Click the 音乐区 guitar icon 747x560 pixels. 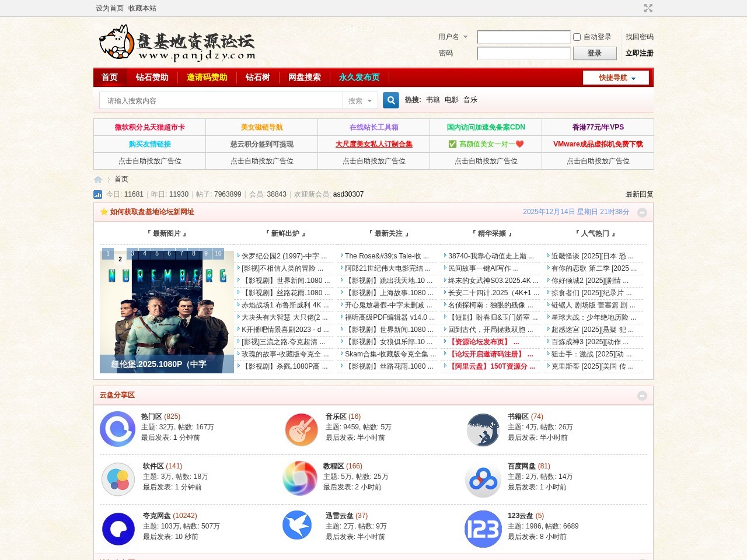301,430
